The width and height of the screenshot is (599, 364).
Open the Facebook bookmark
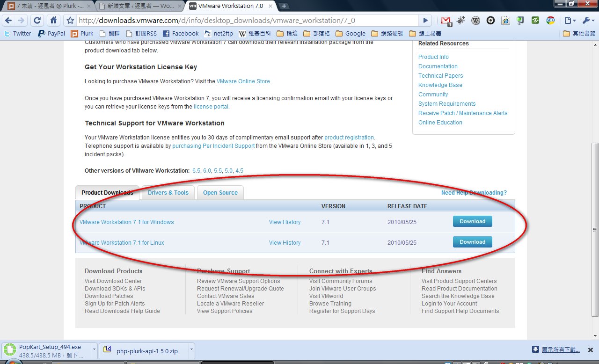[181, 34]
